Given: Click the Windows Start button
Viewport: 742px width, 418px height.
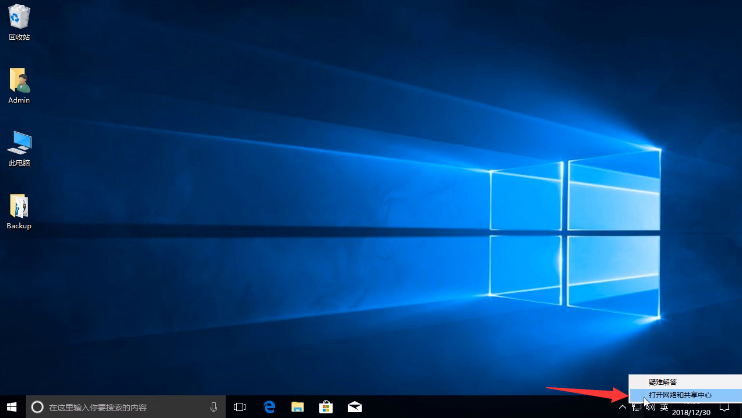Looking at the screenshot, I should tap(11, 407).
